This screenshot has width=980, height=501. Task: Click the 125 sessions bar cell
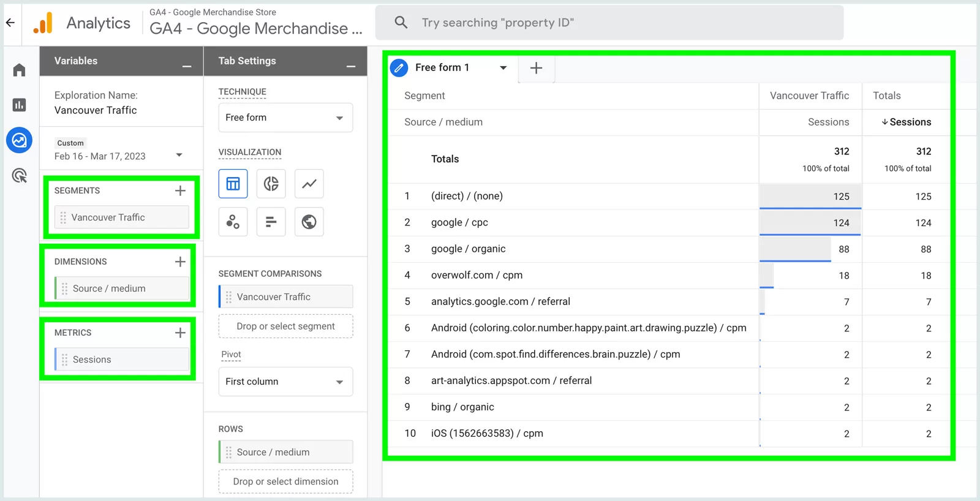(x=810, y=197)
